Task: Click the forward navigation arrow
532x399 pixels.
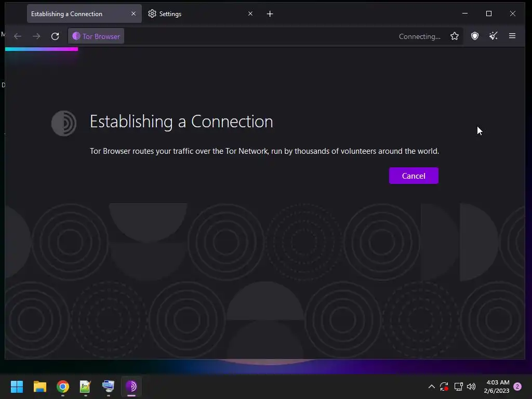Action: pyautogui.click(x=36, y=36)
